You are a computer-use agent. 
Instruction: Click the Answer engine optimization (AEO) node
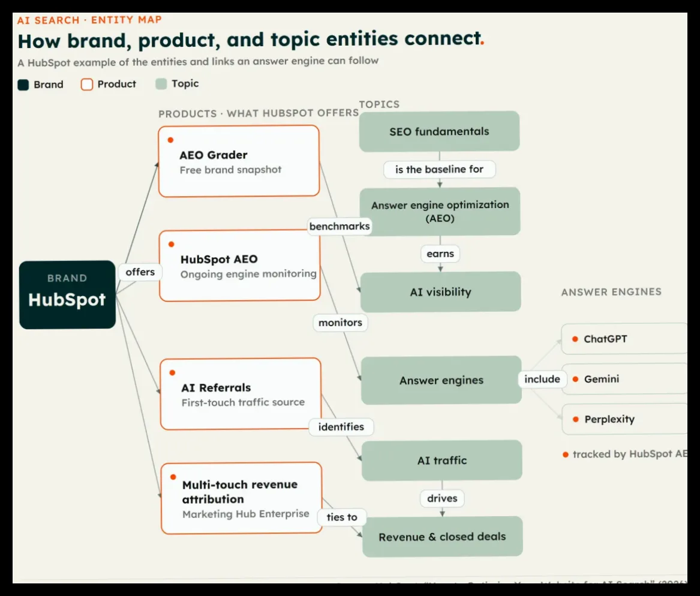[x=440, y=212]
